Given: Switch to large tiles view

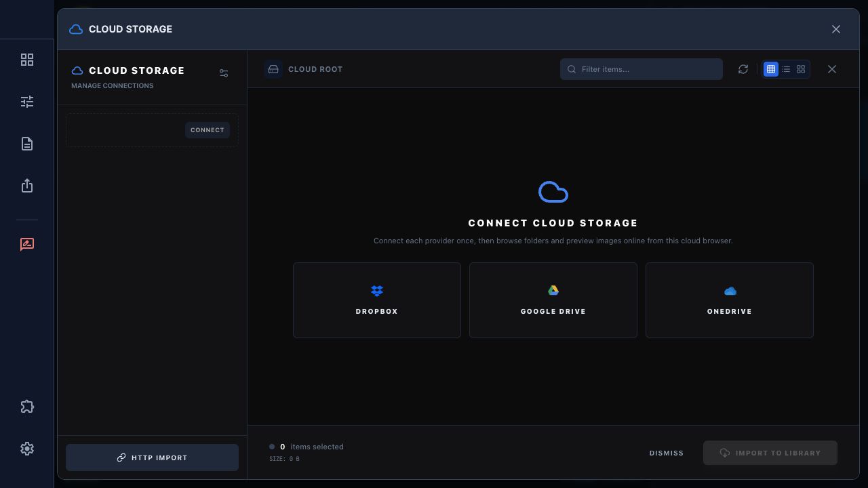Looking at the screenshot, I should click(801, 69).
